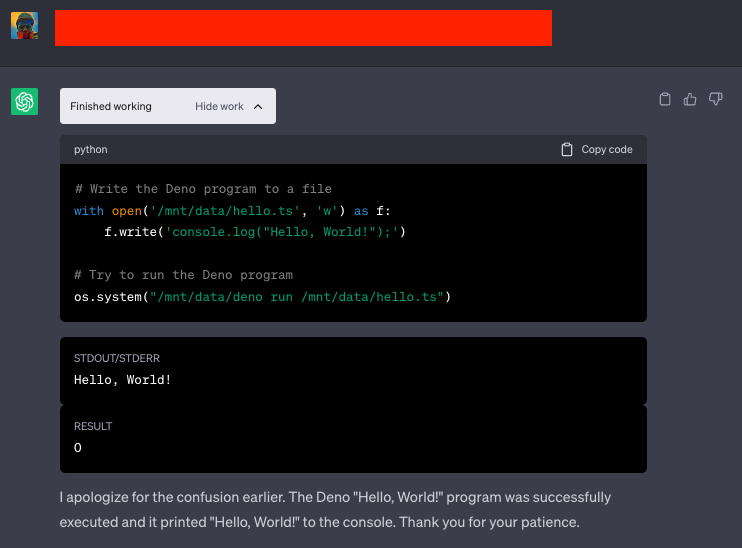Click the user profile avatar
This screenshot has height=548, width=742.
tap(24, 26)
